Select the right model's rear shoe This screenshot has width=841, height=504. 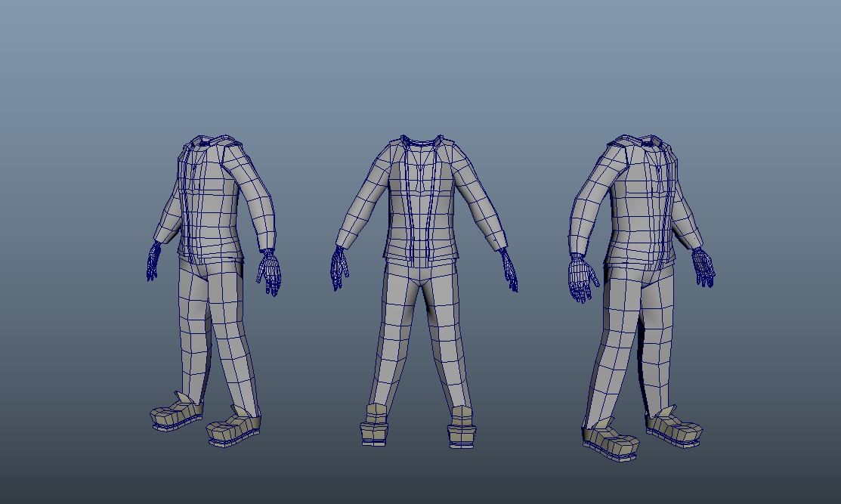(x=674, y=426)
